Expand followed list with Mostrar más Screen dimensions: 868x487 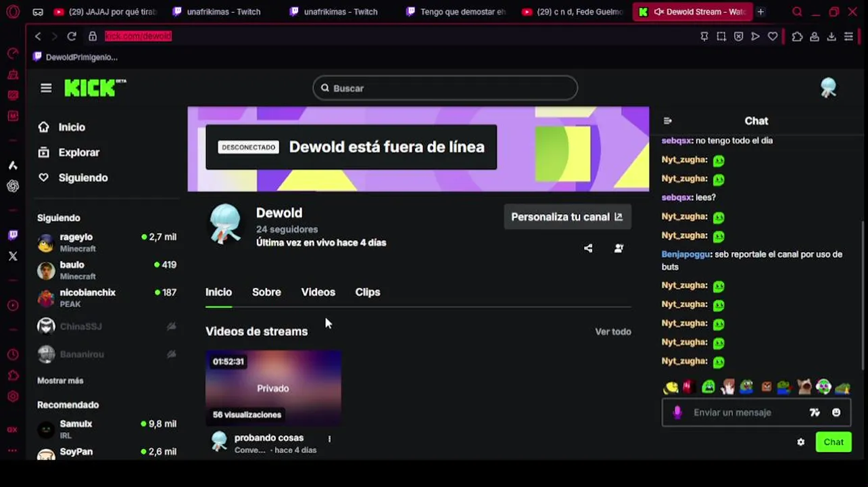60,381
